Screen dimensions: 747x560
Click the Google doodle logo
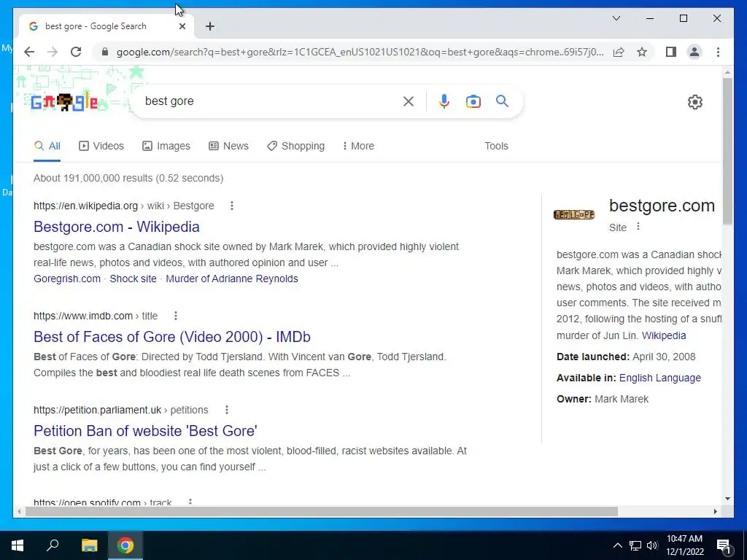[x=64, y=102]
